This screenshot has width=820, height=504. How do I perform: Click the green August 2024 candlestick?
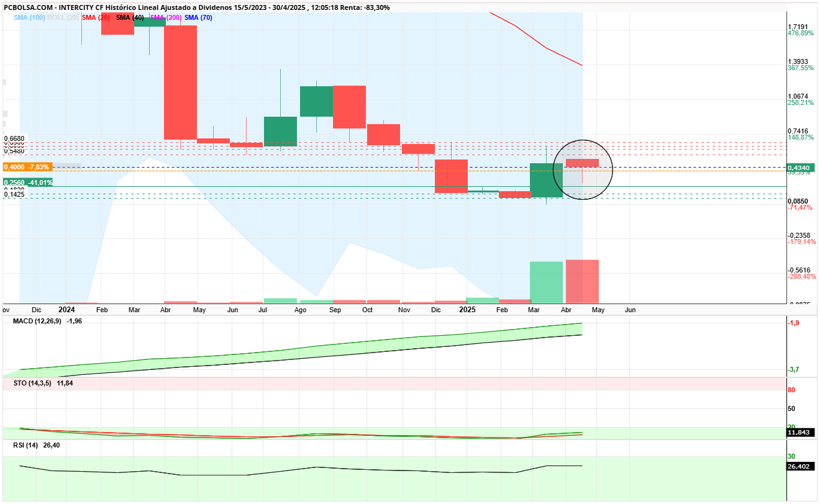click(316, 102)
